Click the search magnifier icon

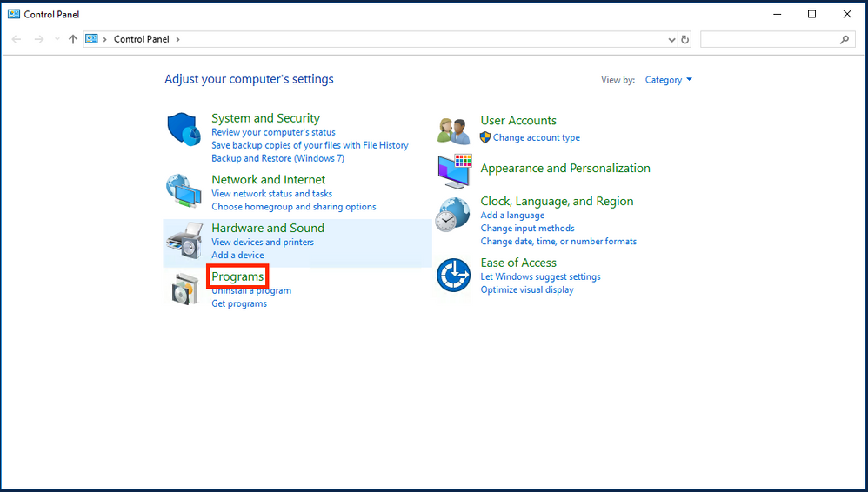point(845,39)
